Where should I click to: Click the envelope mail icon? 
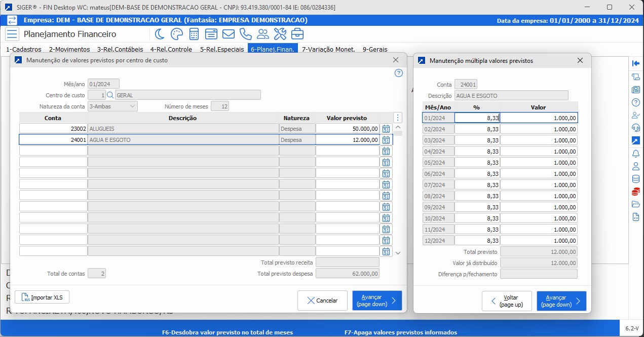click(229, 34)
